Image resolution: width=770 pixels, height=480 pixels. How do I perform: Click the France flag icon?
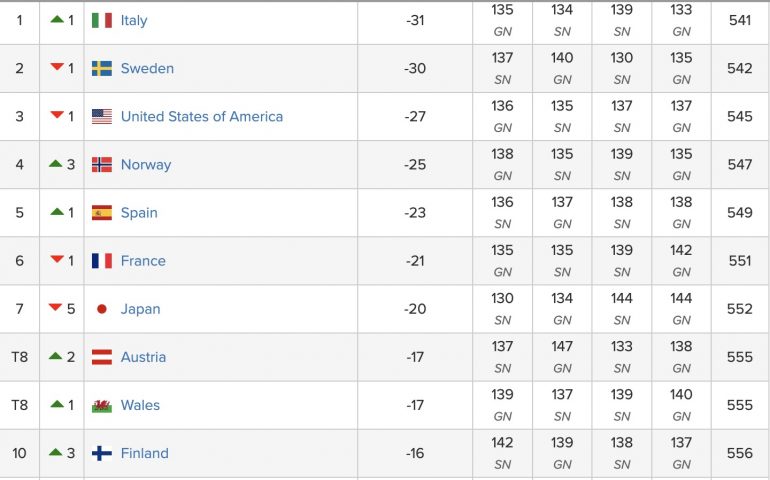pyautogui.click(x=102, y=261)
